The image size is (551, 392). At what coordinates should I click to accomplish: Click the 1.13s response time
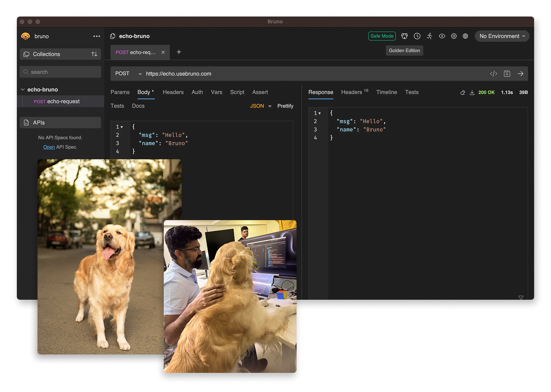click(x=507, y=93)
